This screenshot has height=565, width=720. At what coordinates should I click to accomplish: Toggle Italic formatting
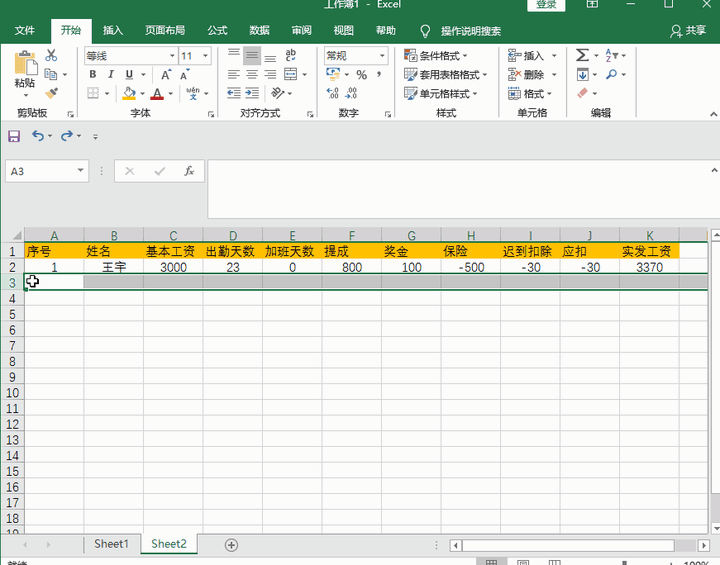click(111, 75)
